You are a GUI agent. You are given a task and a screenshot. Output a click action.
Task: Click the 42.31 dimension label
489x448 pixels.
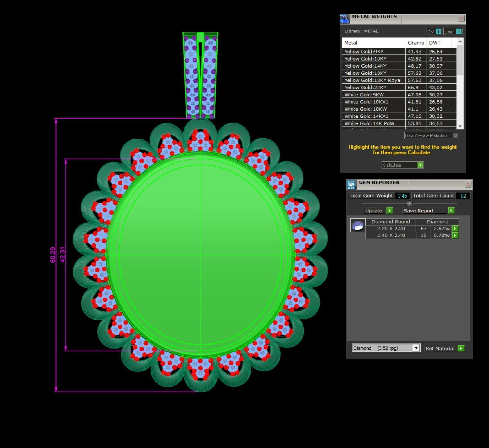tap(62, 255)
